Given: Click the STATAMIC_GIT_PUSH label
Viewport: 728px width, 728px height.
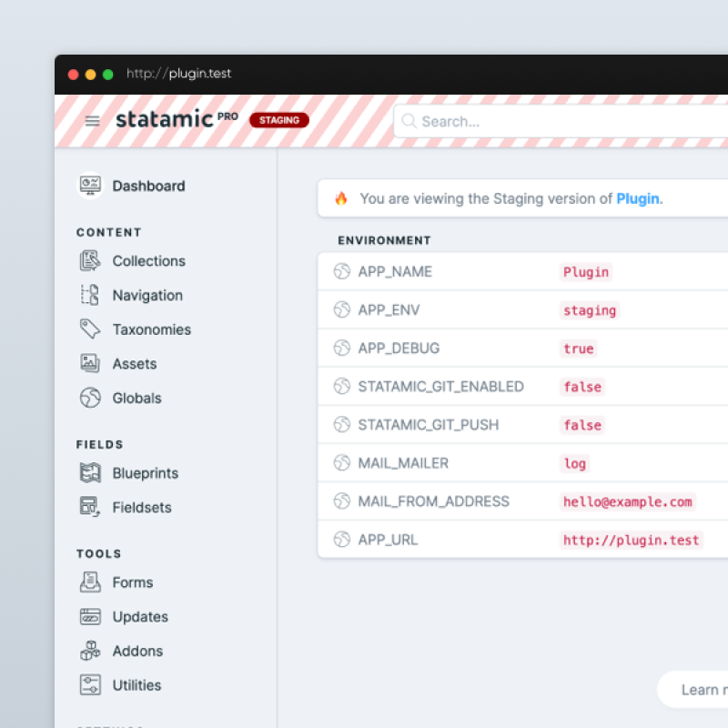Looking at the screenshot, I should (429, 425).
